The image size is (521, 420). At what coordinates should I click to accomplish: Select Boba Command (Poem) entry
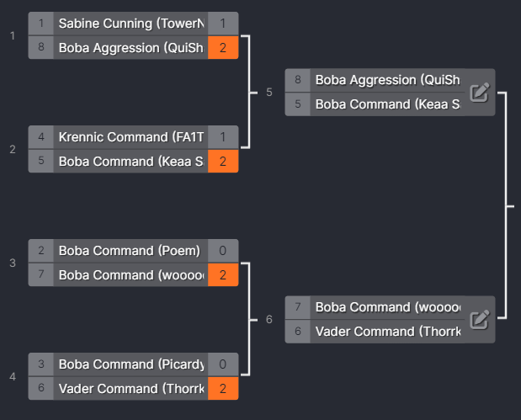click(x=130, y=251)
